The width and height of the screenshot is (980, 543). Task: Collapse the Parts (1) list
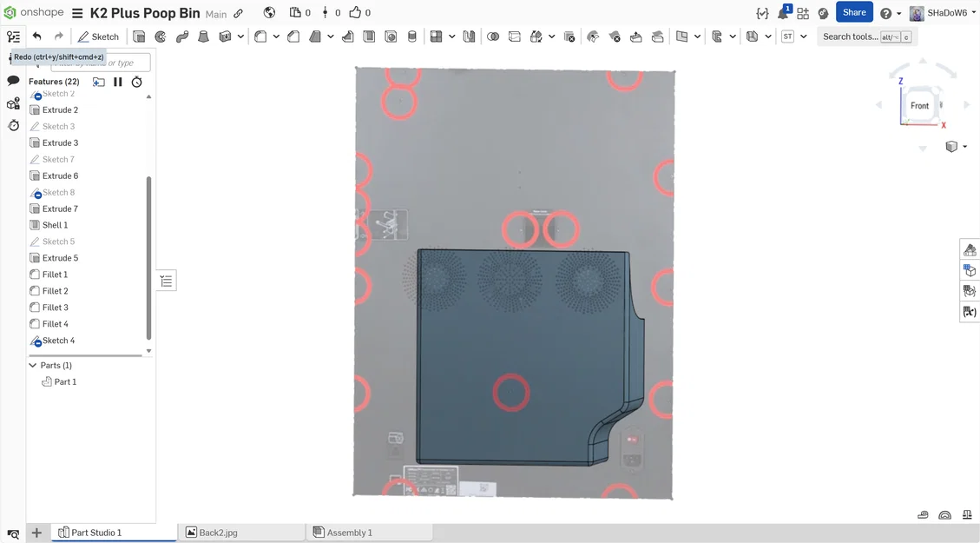pyautogui.click(x=32, y=366)
